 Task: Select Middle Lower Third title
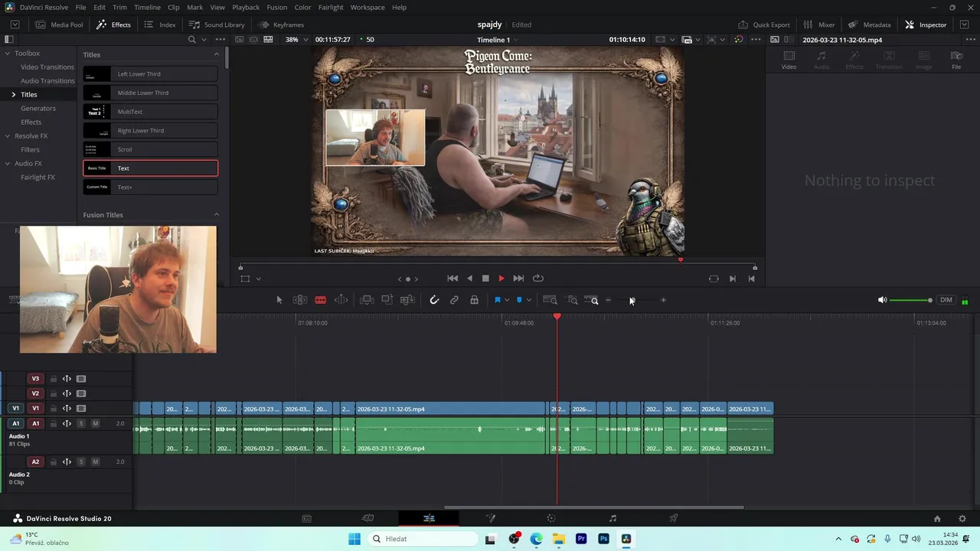click(x=150, y=93)
